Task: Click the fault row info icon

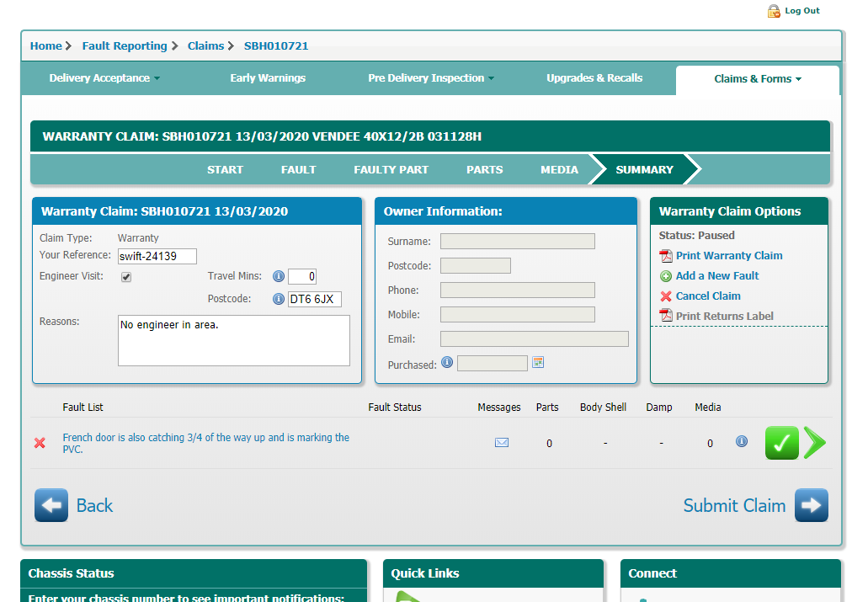Action: click(742, 441)
